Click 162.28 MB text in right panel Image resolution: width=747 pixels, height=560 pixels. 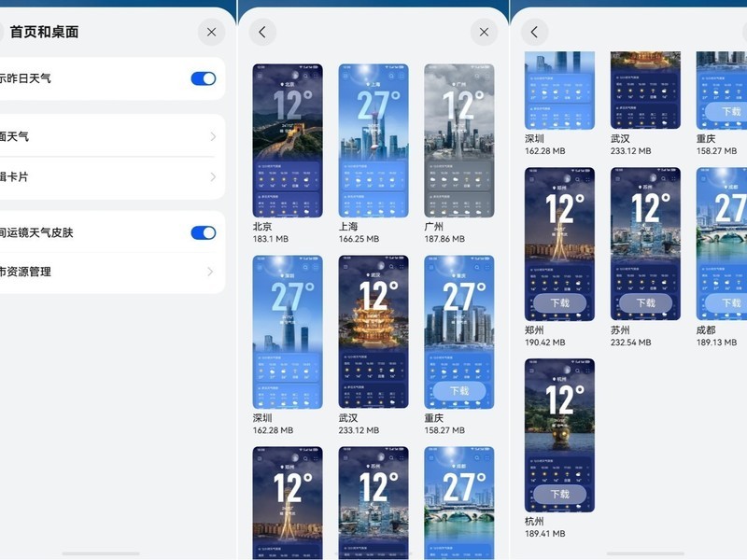pyautogui.click(x=545, y=151)
